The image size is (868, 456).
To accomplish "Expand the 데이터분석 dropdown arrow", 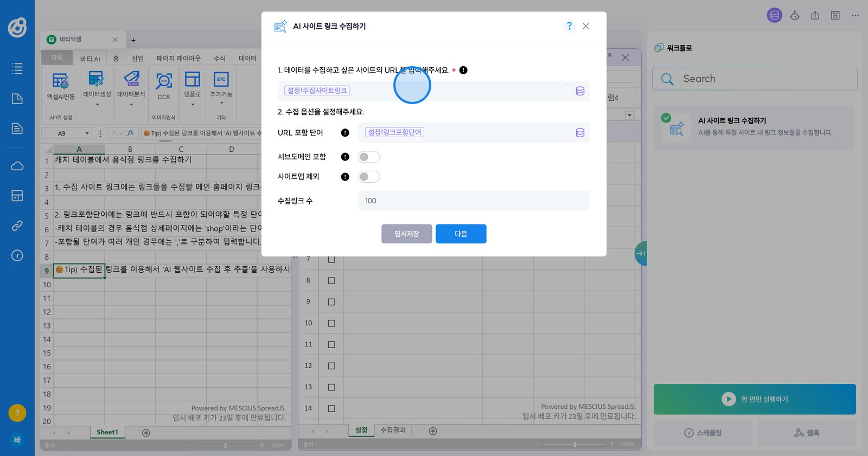I will pos(131,105).
